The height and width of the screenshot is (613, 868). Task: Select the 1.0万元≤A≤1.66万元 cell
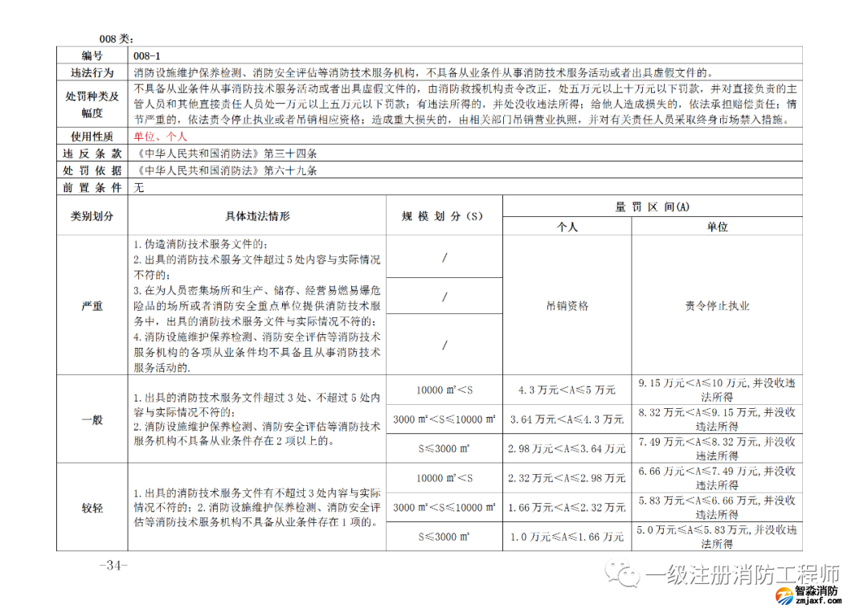click(567, 537)
